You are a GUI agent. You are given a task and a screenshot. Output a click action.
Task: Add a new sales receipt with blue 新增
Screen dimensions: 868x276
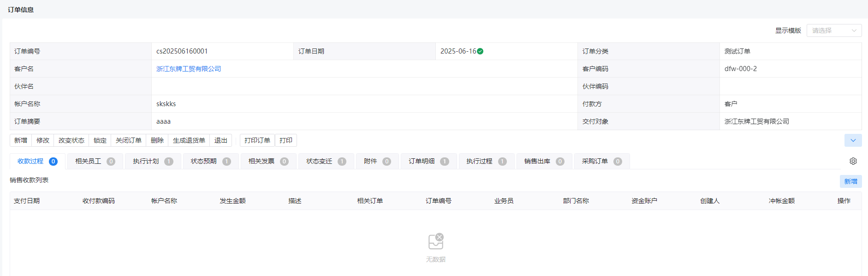pos(850,181)
